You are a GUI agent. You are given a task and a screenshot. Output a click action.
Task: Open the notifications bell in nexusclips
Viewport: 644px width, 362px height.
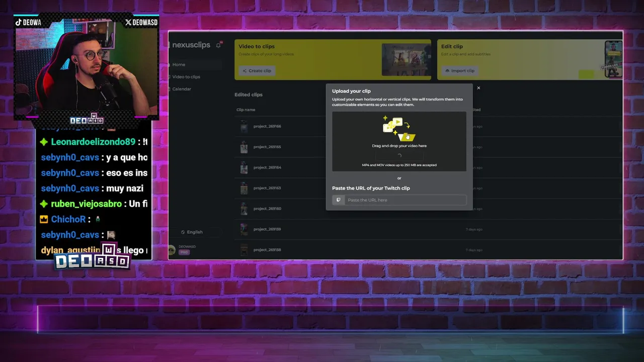pyautogui.click(x=218, y=45)
